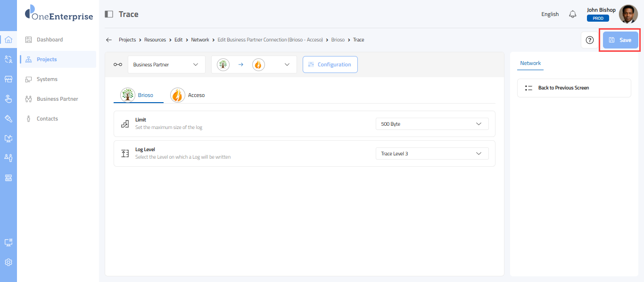This screenshot has height=282, width=644.
Task: Expand the Business Partner dropdown
Action: coord(166,64)
